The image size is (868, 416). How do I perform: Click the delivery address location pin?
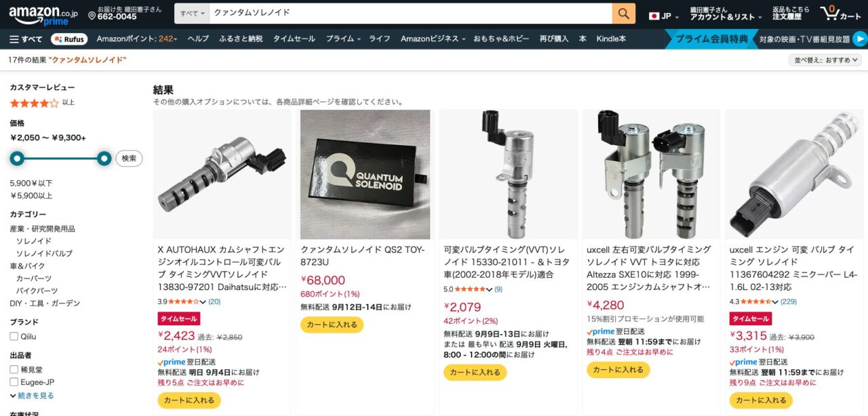(x=92, y=16)
